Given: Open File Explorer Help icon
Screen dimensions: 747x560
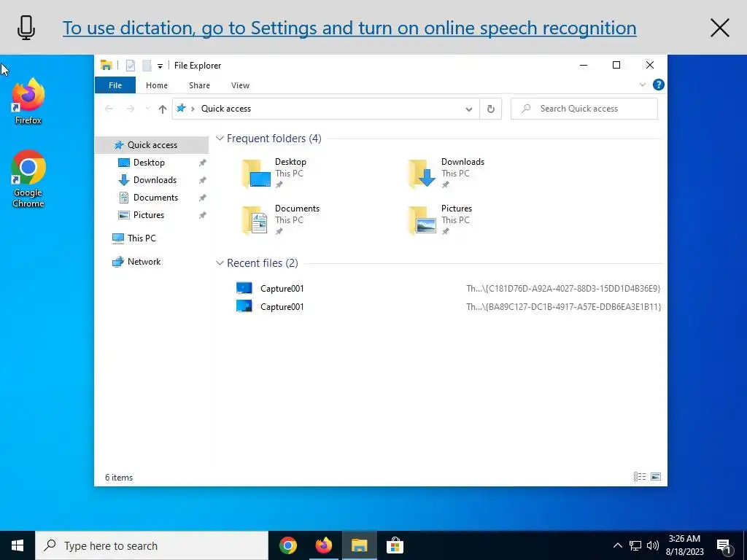Looking at the screenshot, I should pos(659,85).
